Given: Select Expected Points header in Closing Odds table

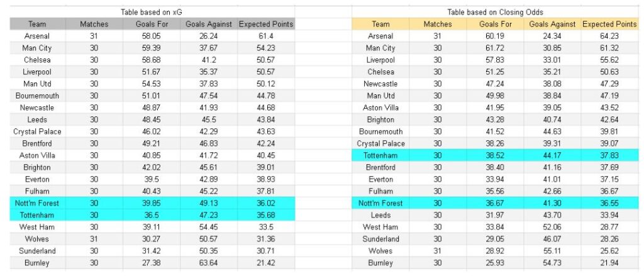Looking at the screenshot, I should [609, 24].
